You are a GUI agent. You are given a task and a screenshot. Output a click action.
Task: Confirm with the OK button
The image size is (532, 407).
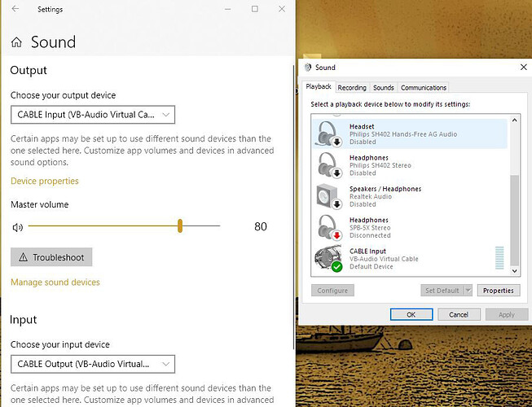[411, 314]
